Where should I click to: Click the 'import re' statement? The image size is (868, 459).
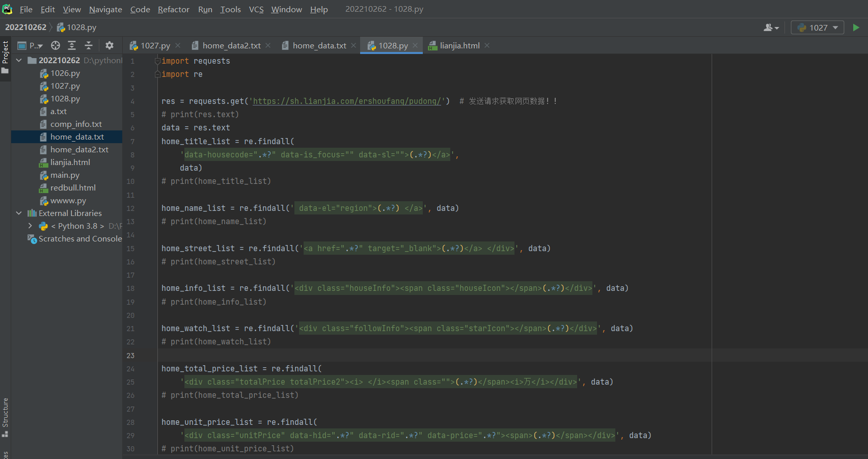coord(182,74)
